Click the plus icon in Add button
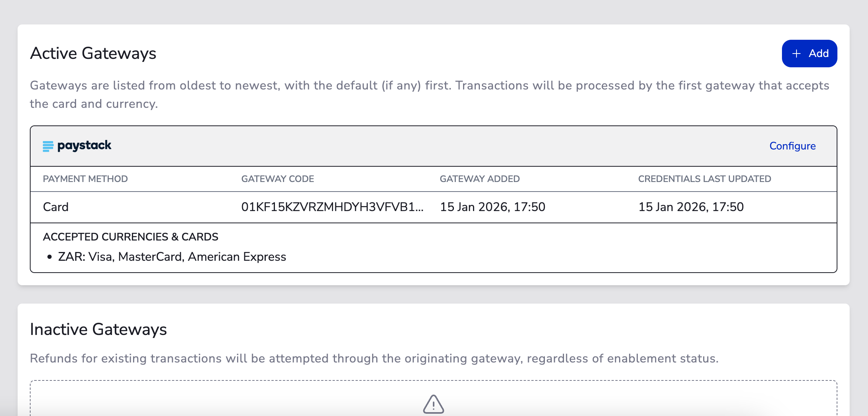Image resolution: width=868 pixels, height=416 pixels. pos(796,54)
